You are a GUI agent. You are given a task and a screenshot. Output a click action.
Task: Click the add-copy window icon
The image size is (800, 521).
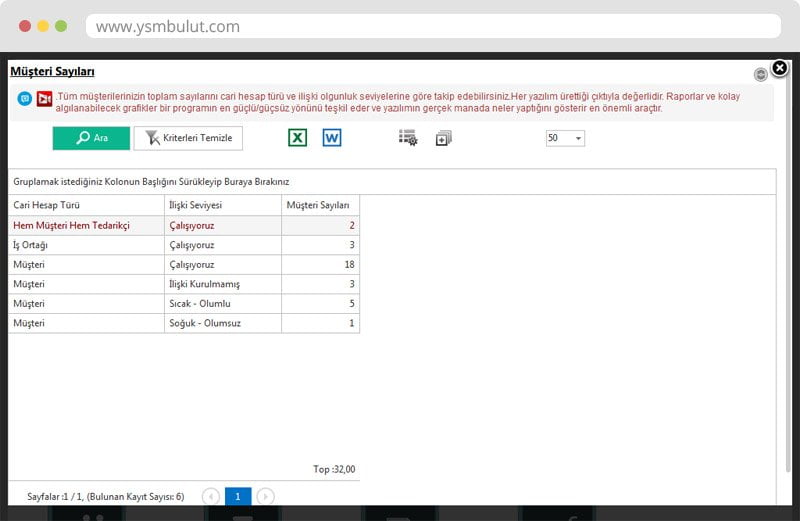click(x=444, y=139)
